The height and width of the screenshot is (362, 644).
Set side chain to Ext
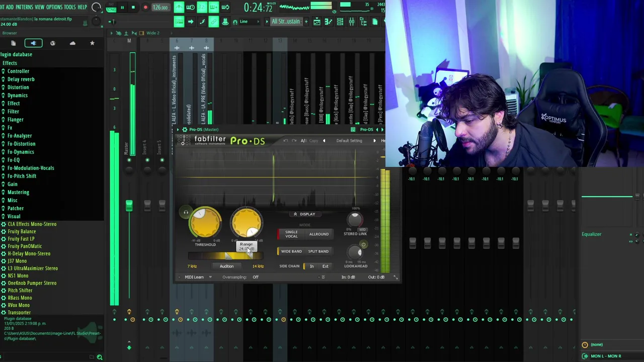point(325,266)
